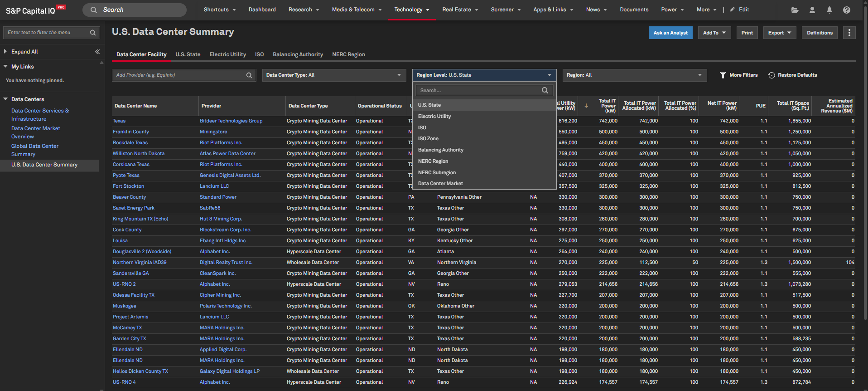Click the Print button
Viewport: 868px width, 391px height.
click(x=747, y=33)
